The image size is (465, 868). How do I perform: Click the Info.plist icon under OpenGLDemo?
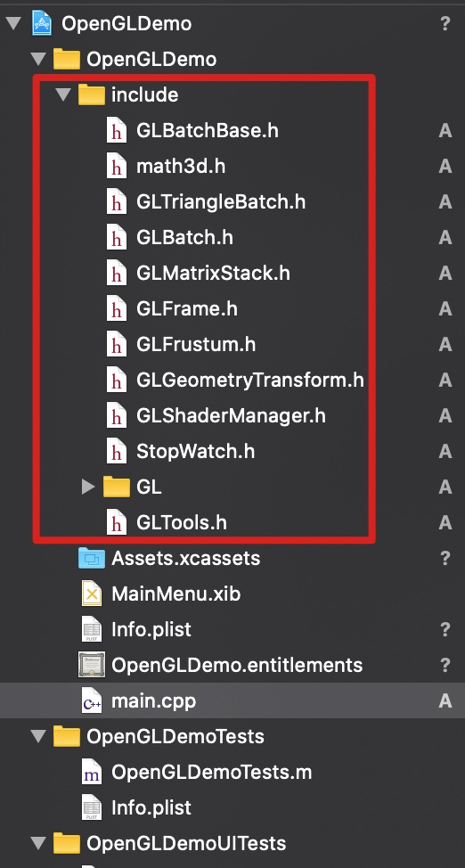[x=92, y=629]
